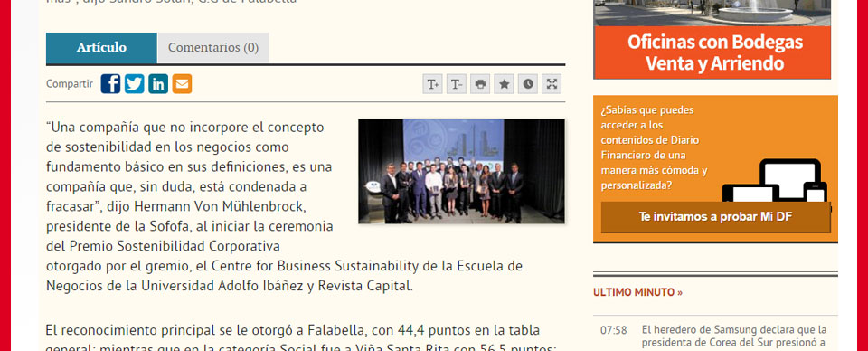Click the ¿Sabías que puedes acceder text
The height and width of the screenshot is (351, 868).
click(655, 147)
